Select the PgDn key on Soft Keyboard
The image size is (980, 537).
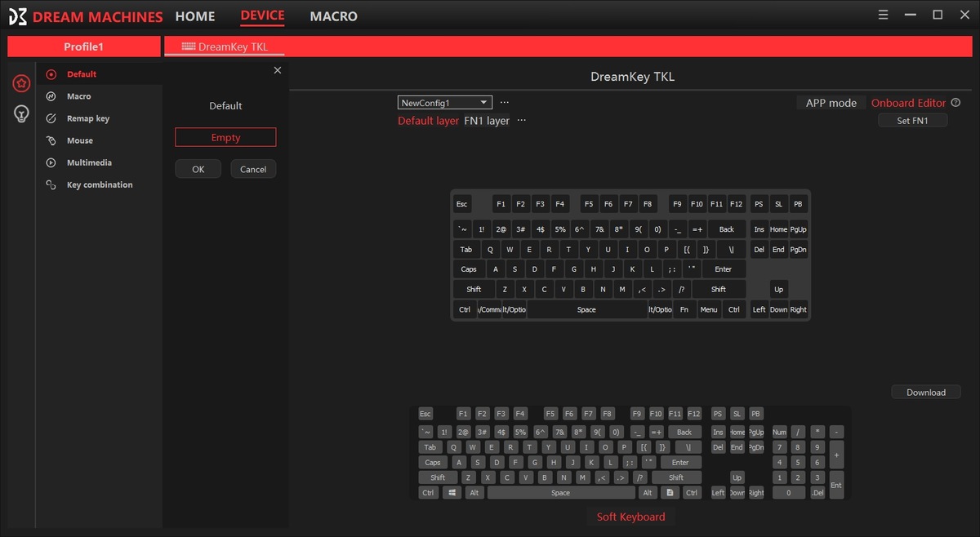click(756, 447)
